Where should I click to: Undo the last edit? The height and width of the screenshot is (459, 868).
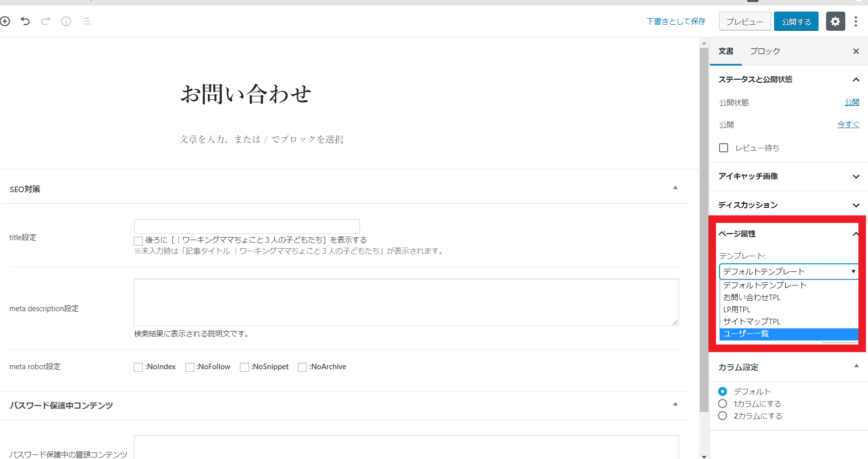25,21
